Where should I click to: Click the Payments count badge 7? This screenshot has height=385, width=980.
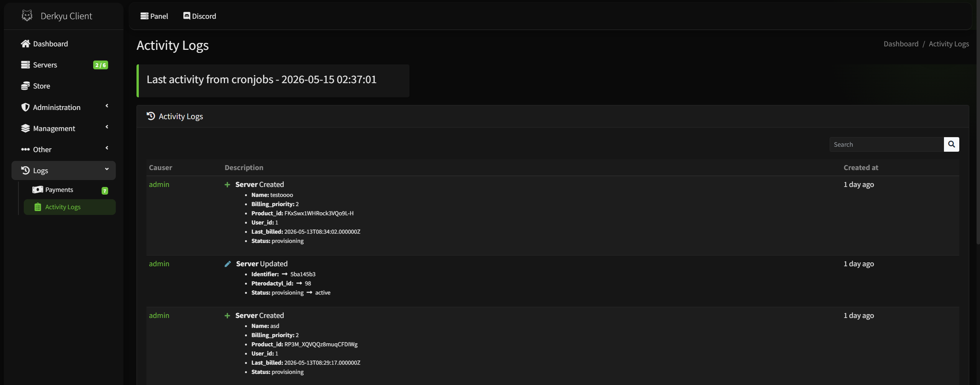coord(105,190)
